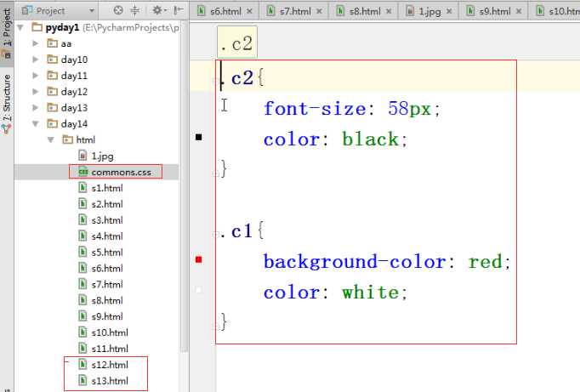Click the scroll-from-source target icon

[118, 10]
